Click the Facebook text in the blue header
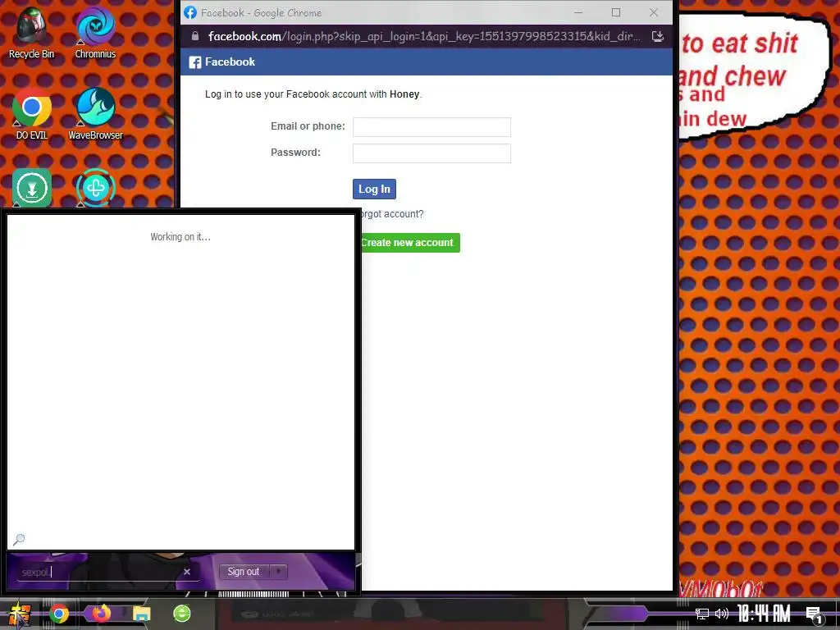The width and height of the screenshot is (840, 630). pyautogui.click(x=230, y=62)
